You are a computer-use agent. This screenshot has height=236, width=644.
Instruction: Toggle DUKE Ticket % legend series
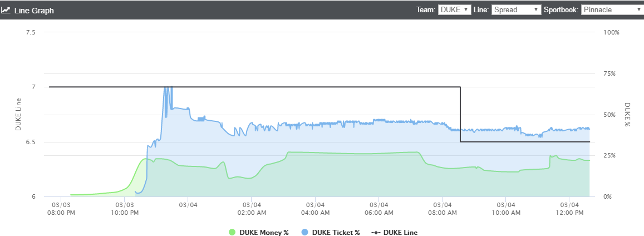pyautogui.click(x=331, y=232)
